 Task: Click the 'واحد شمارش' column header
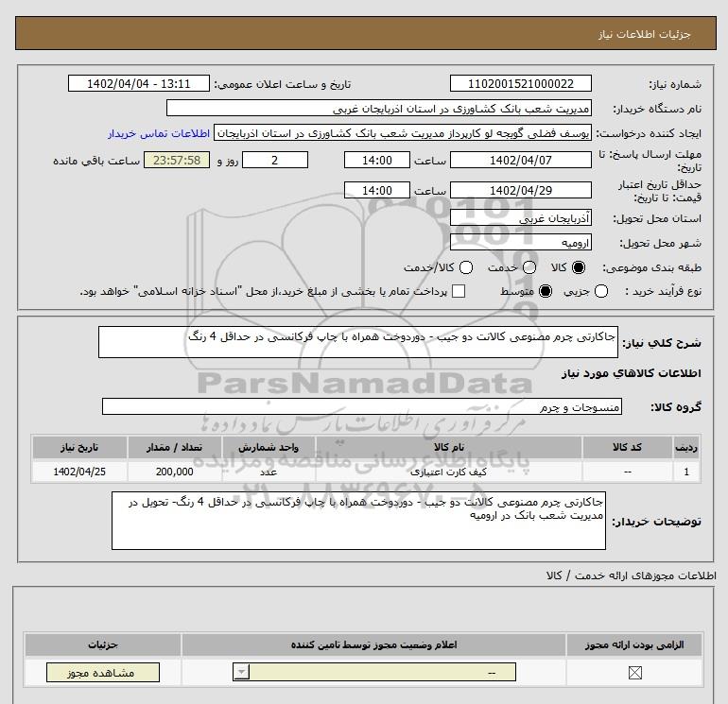click(269, 447)
